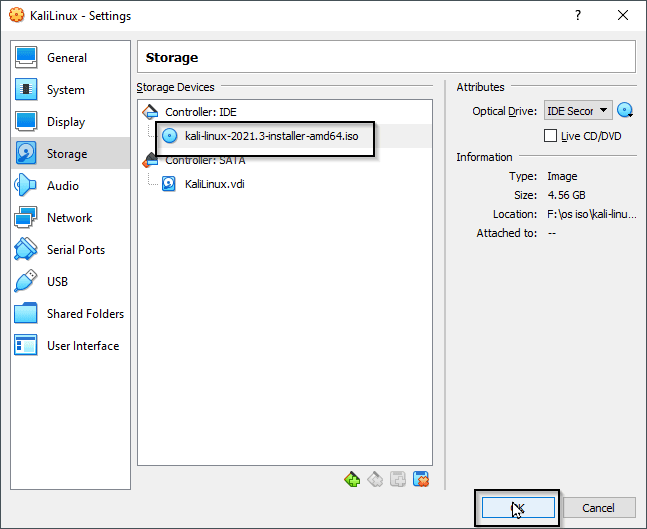Click the remove selected controller icon
Image resolution: width=647 pixels, height=529 pixels.
pos(375,479)
